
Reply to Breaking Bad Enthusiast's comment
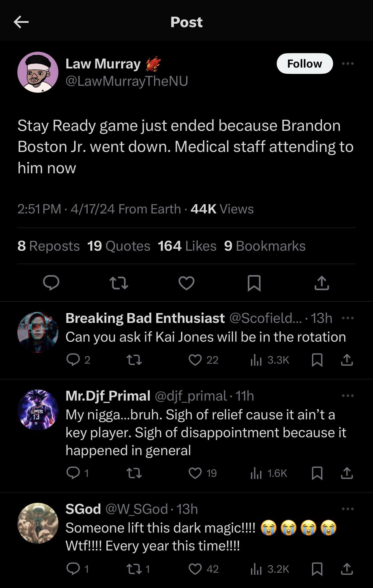tap(73, 360)
